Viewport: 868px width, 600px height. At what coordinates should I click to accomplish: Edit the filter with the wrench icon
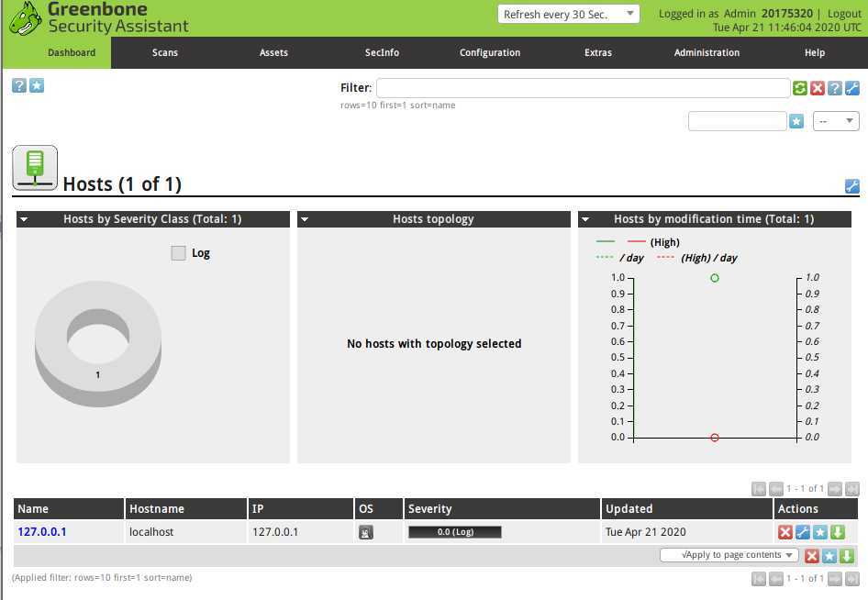pos(852,88)
